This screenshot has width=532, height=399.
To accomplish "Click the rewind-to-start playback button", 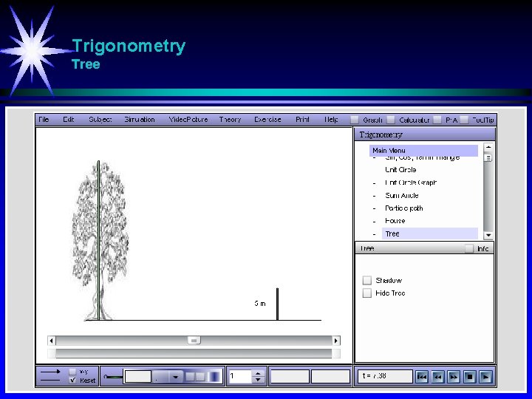I will point(422,377).
